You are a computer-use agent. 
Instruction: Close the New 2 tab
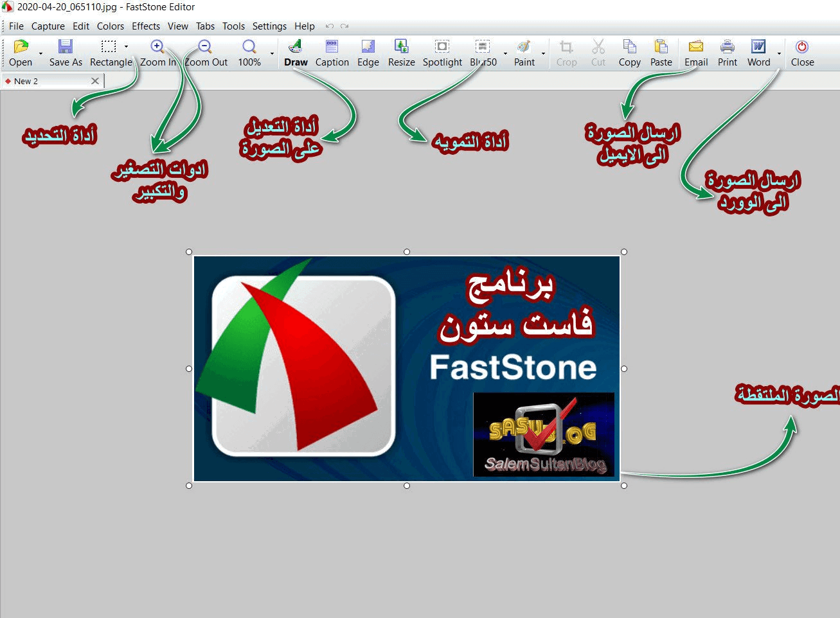coord(95,81)
